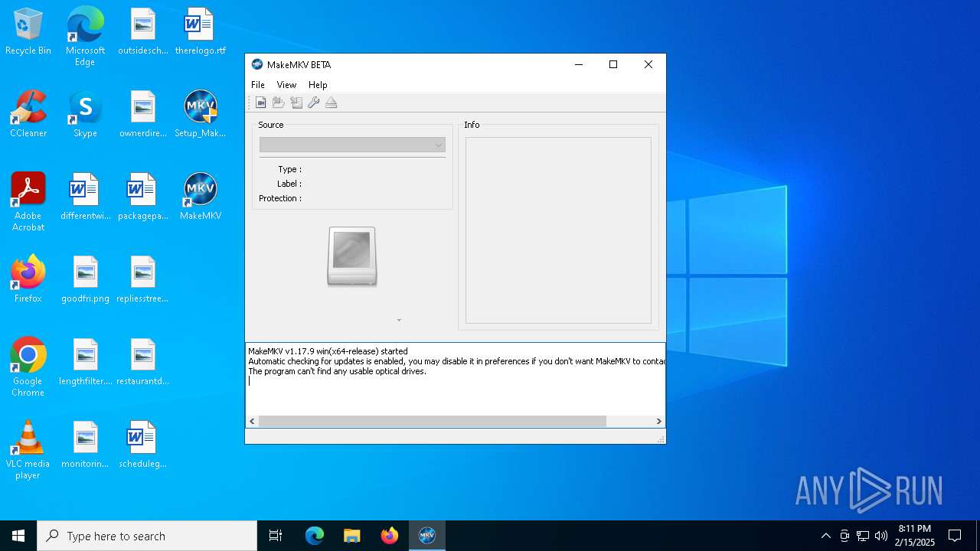
Task: Open the network tray icon
Action: tap(863, 536)
